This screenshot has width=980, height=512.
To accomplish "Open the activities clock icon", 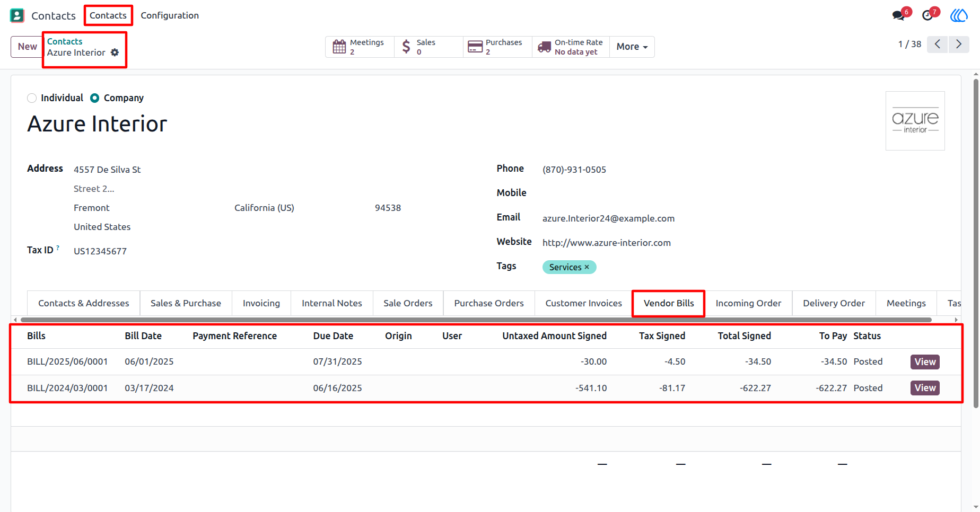I will click(927, 15).
